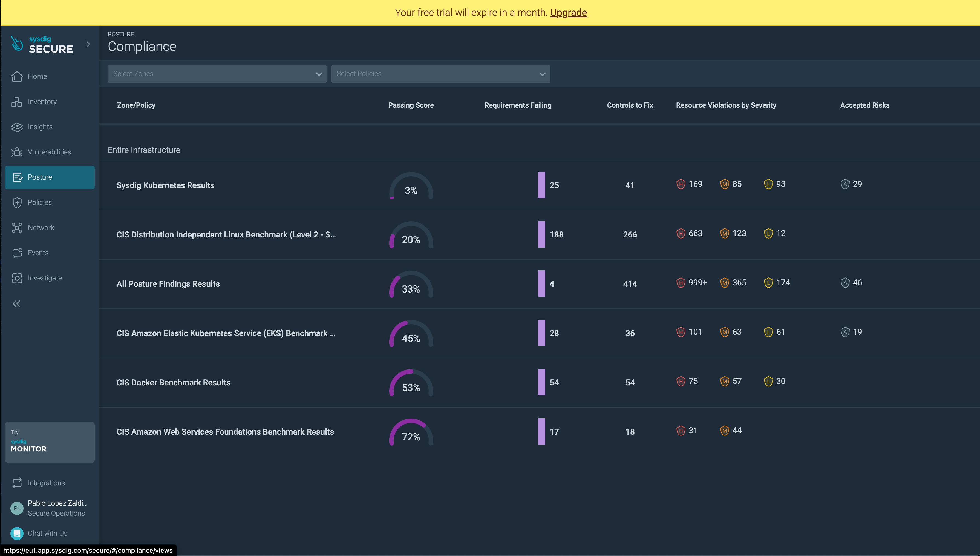
Task: Open the Events sidebar icon
Action: click(17, 253)
